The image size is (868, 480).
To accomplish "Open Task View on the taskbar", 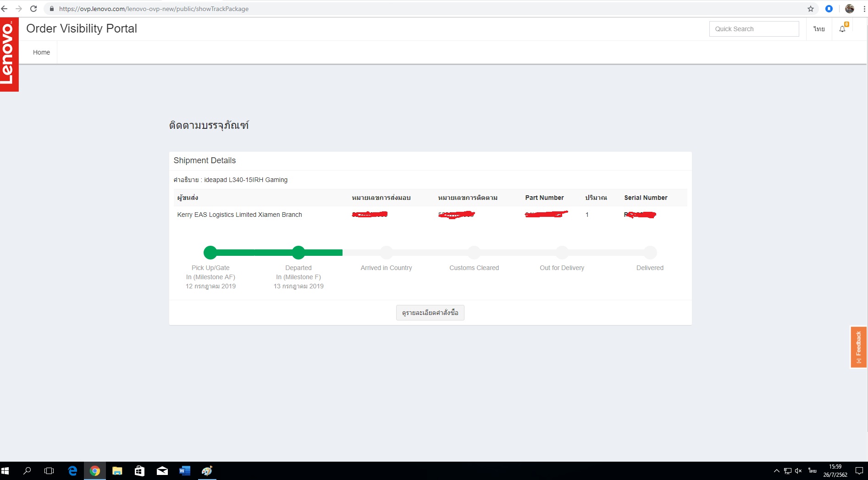I will (x=49, y=471).
